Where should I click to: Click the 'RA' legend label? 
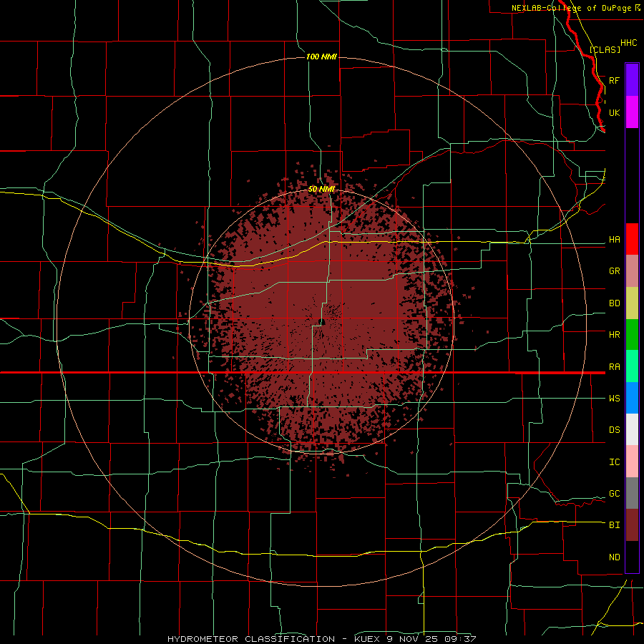(614, 367)
